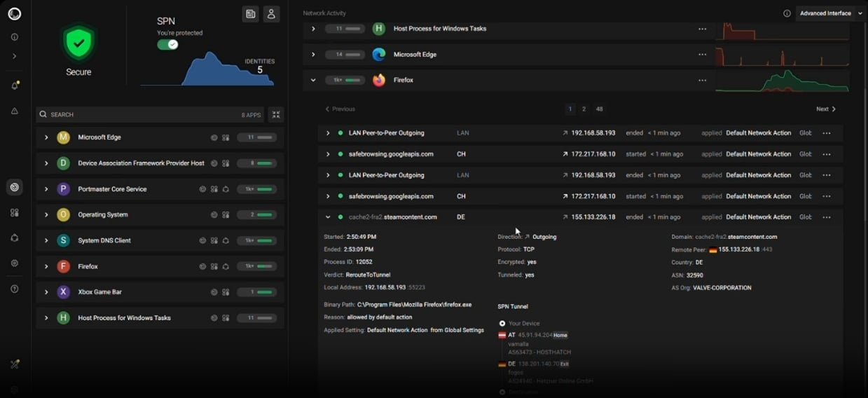Open the warning triangle alerts icon

tap(15, 111)
